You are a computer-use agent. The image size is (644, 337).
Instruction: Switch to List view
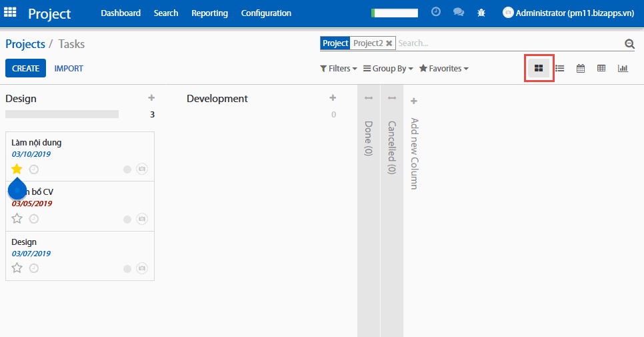tap(560, 68)
